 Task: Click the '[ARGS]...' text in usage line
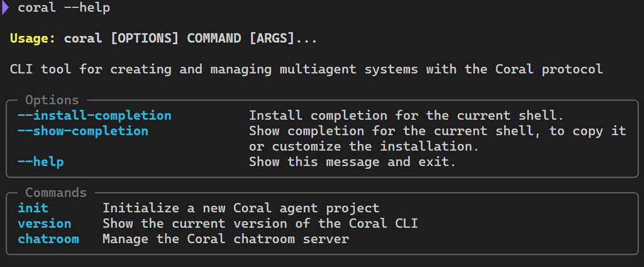pos(283,38)
